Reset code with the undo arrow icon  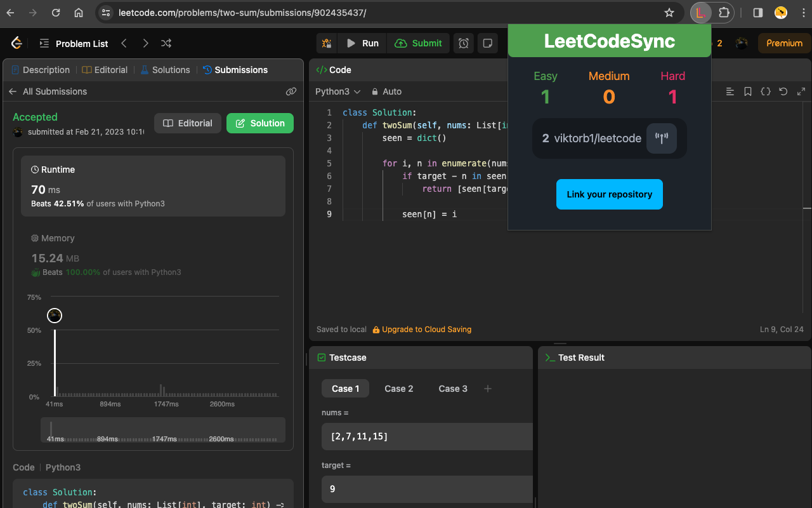tap(783, 91)
